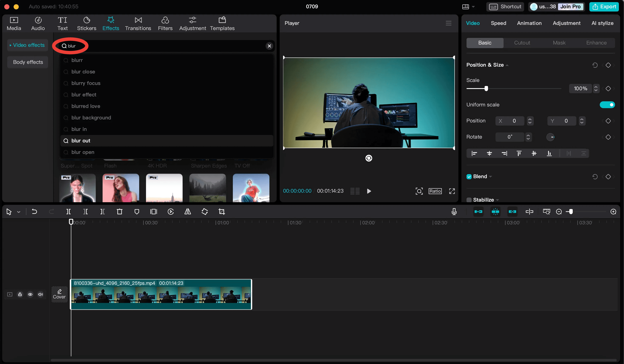Click the Join Pro button
Viewport: 624px width, 364px height.
570,7
